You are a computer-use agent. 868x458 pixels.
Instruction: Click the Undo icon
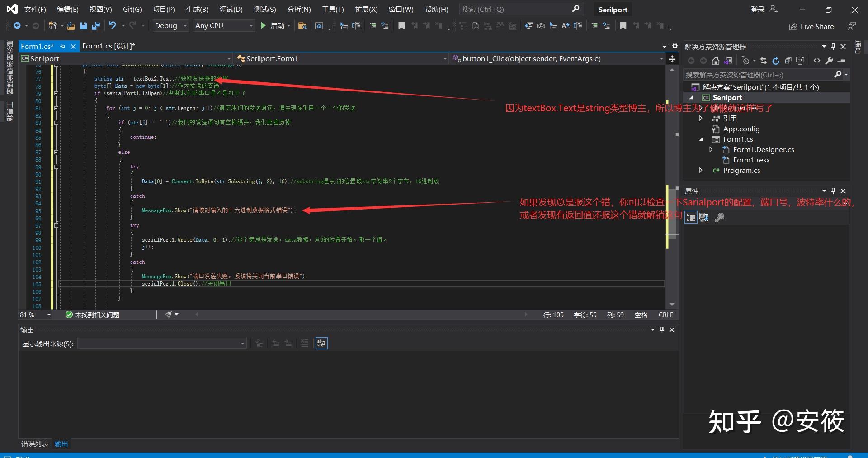[x=112, y=26]
